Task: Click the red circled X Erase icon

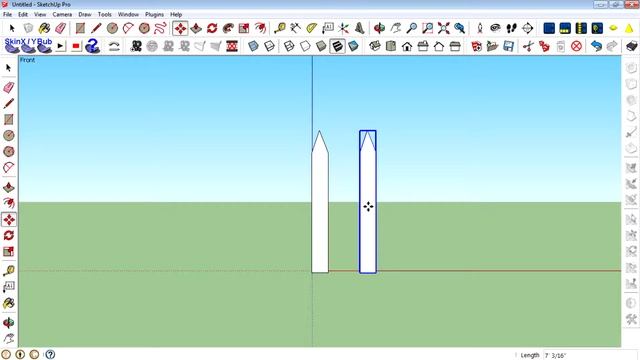Action: [x=576, y=46]
